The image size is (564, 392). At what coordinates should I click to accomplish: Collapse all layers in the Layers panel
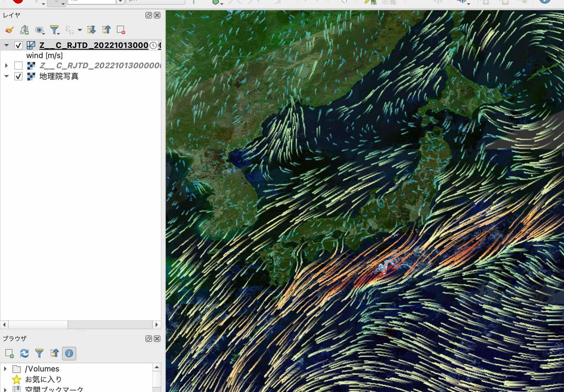pos(106,30)
